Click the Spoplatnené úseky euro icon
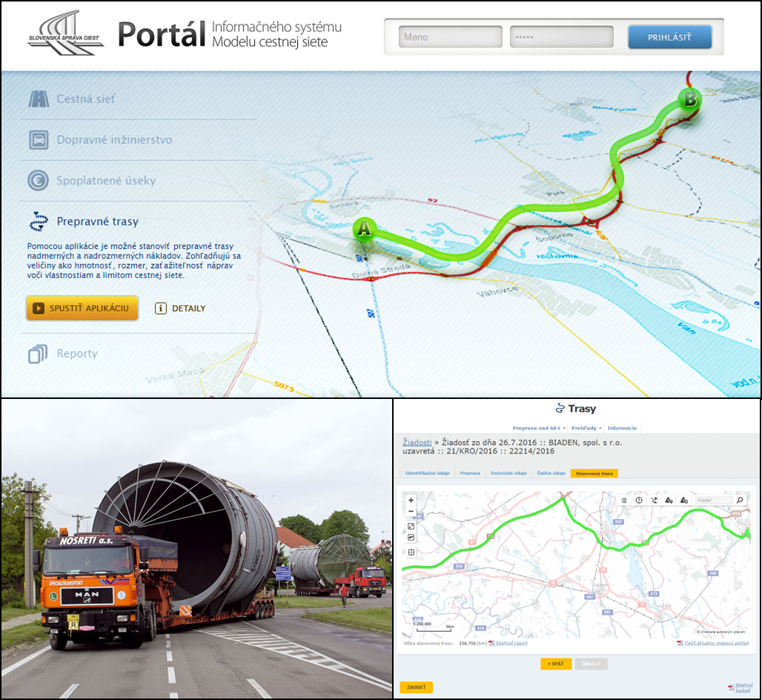 pos(39,180)
